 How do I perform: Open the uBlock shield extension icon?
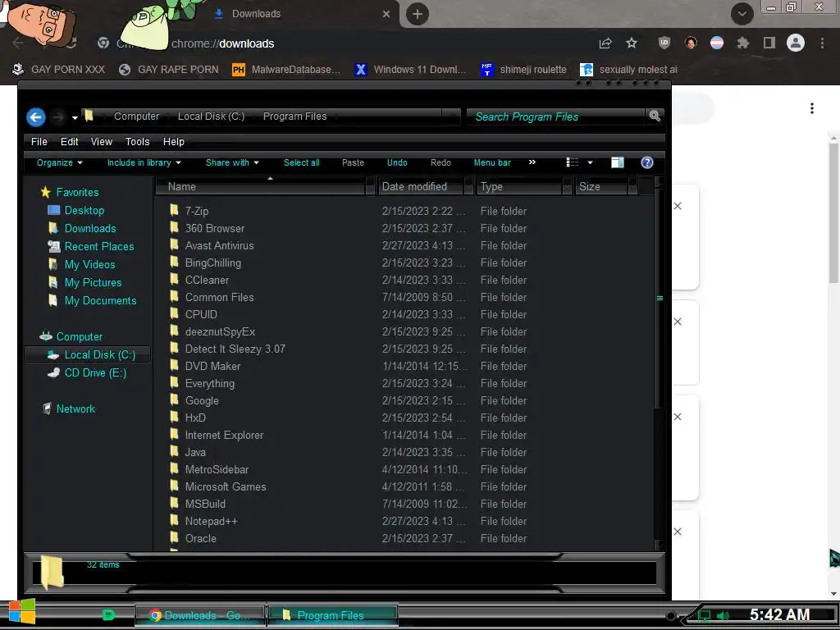pos(664,43)
